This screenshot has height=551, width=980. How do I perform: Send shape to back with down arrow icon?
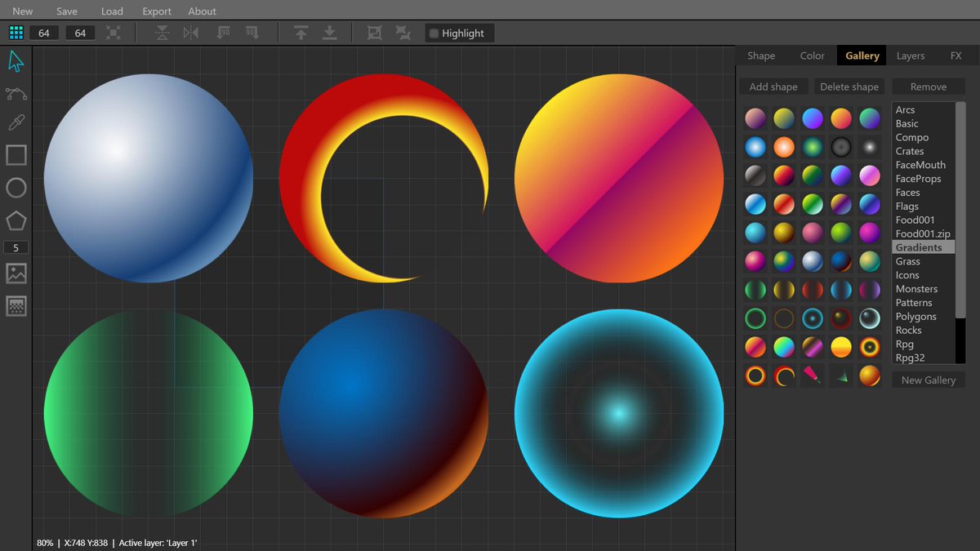point(330,33)
